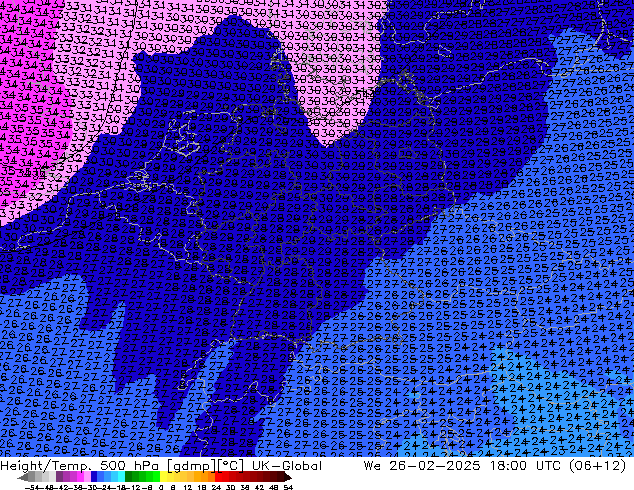Pick the dark navy blue legend swatch
This screenshot has height=490, width=634.
pyautogui.click(x=94, y=477)
